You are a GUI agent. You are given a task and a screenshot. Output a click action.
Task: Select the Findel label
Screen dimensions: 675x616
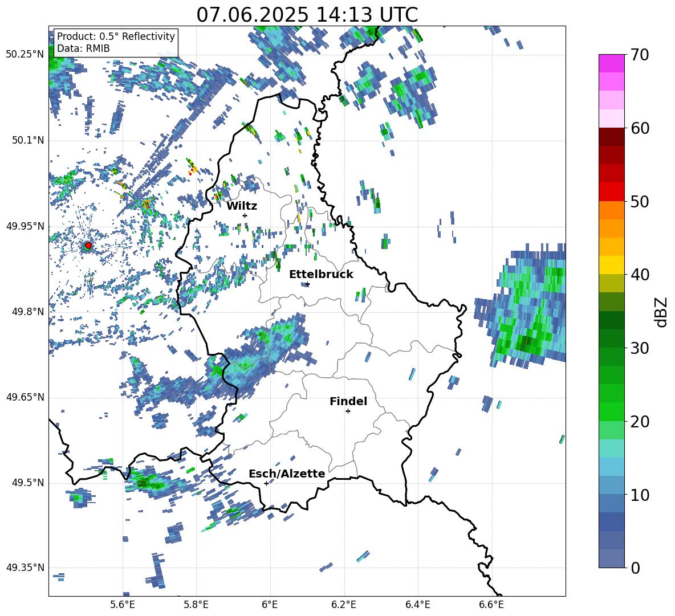point(348,401)
